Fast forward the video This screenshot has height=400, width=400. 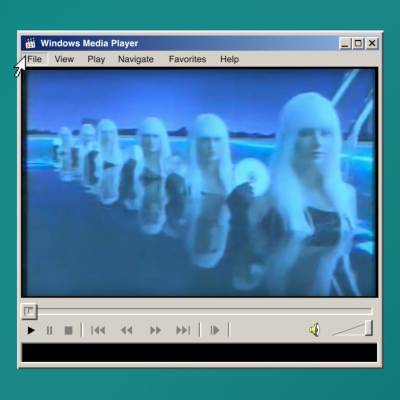point(155,330)
